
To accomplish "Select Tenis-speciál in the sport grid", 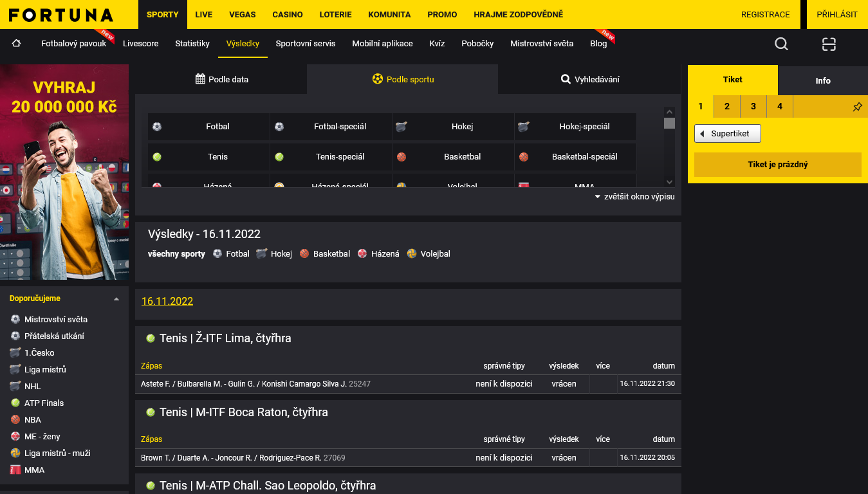I will [x=331, y=157].
